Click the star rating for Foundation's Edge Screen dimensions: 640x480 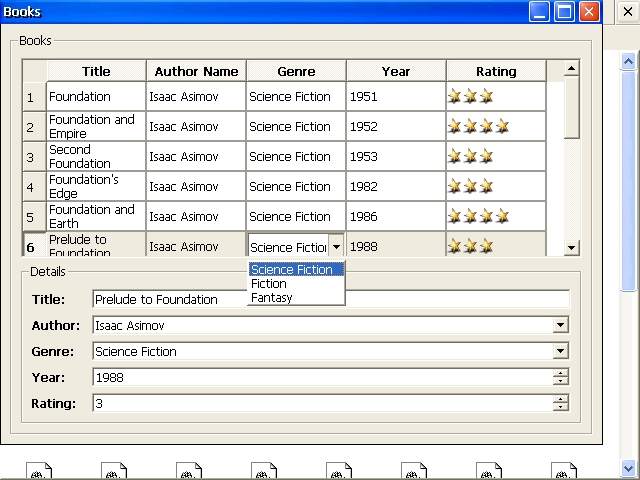[470, 187]
